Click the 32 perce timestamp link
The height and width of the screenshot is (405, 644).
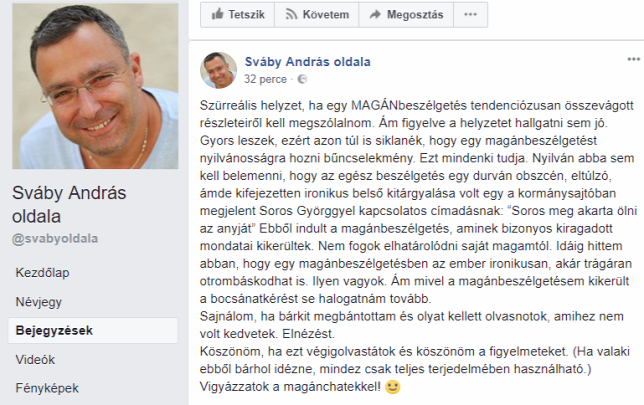265,79
